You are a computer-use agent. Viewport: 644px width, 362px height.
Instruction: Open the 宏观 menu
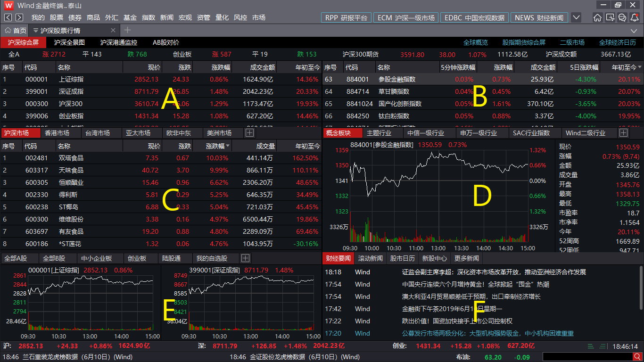[185, 17]
